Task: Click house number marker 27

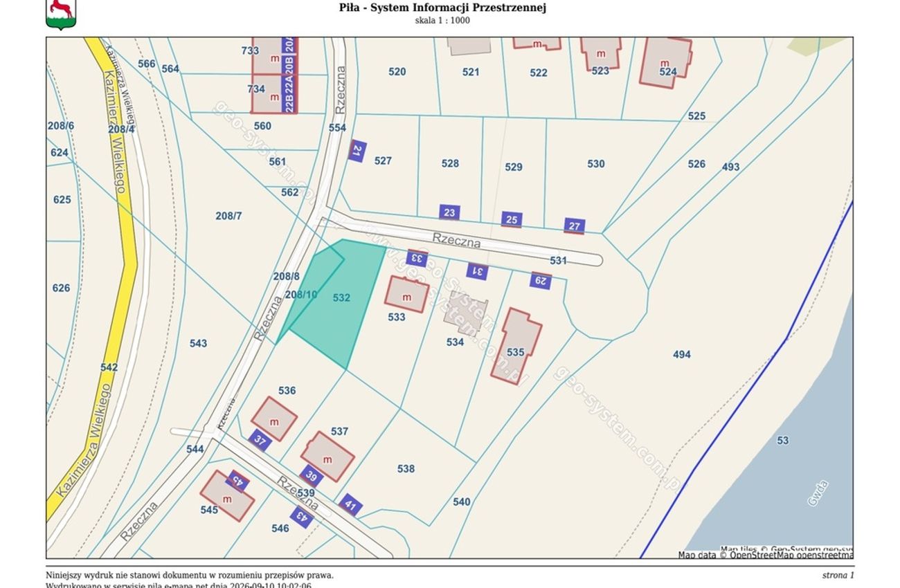Action: (575, 226)
